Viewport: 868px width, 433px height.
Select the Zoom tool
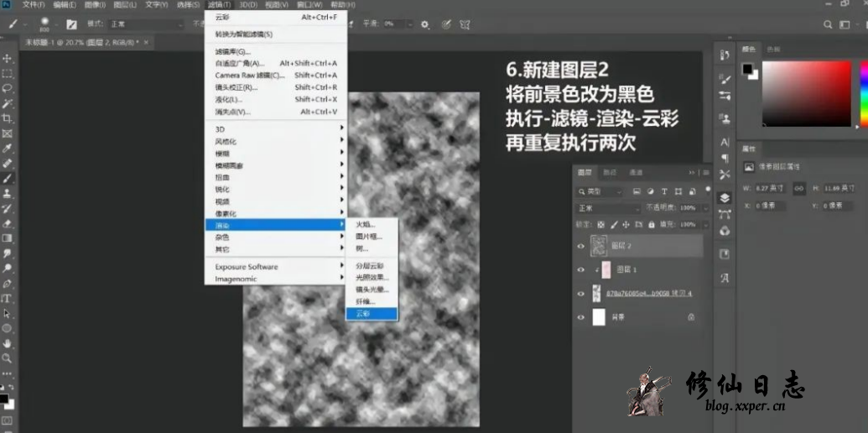8,357
